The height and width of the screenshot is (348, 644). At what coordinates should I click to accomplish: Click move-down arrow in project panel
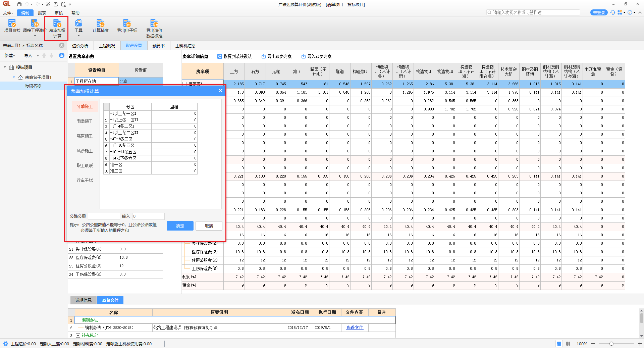pyautogui.click(x=51, y=55)
